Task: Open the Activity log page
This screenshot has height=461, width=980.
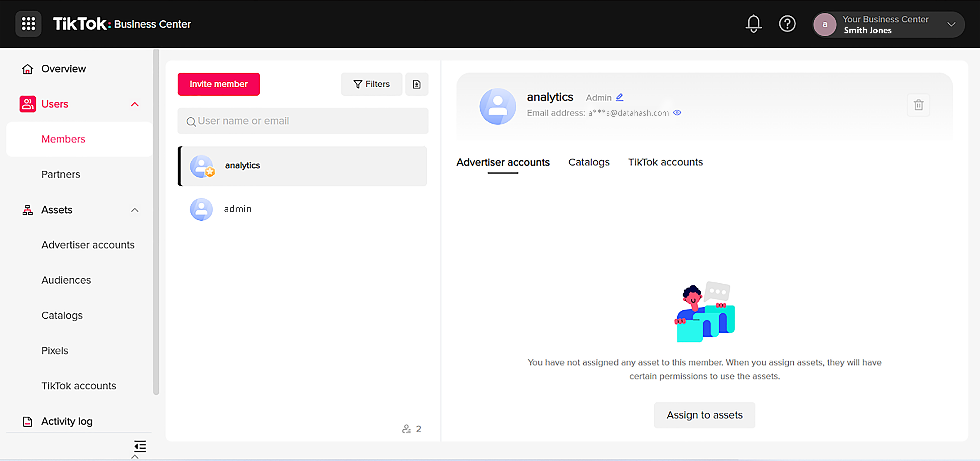Action: point(67,421)
